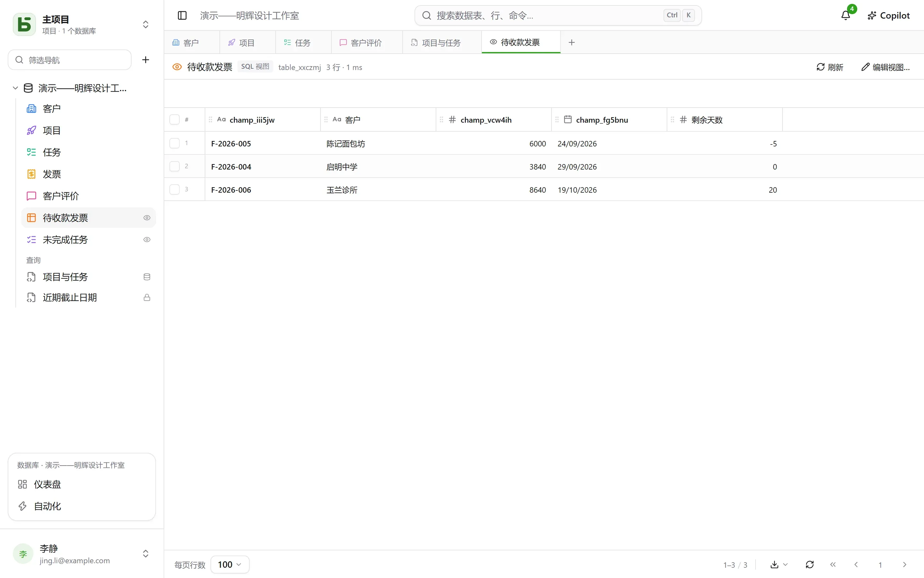The width and height of the screenshot is (924, 578).
Task: Open 任务 table in sidebar
Action: tap(89, 152)
